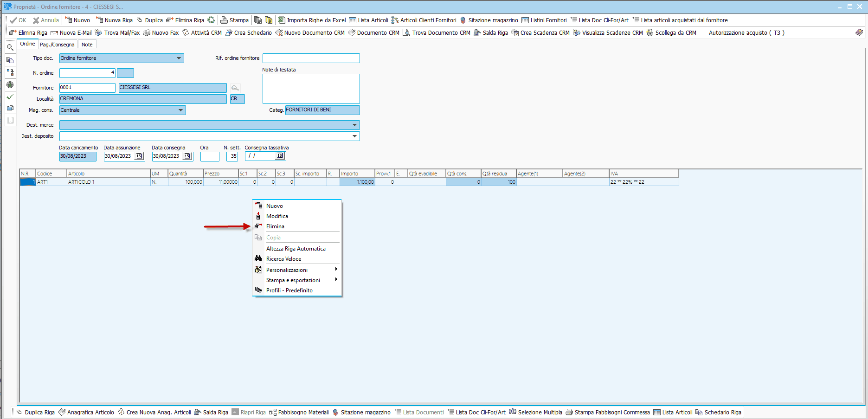The height and width of the screenshot is (419, 868).
Task: Open Data consegna calendar picker
Action: 187,156
